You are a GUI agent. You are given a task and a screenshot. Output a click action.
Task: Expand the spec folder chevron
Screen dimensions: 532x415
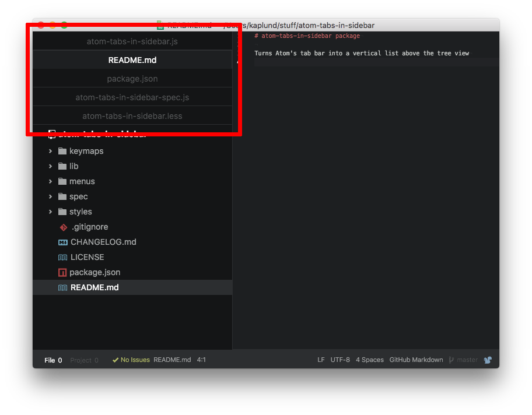coord(51,196)
